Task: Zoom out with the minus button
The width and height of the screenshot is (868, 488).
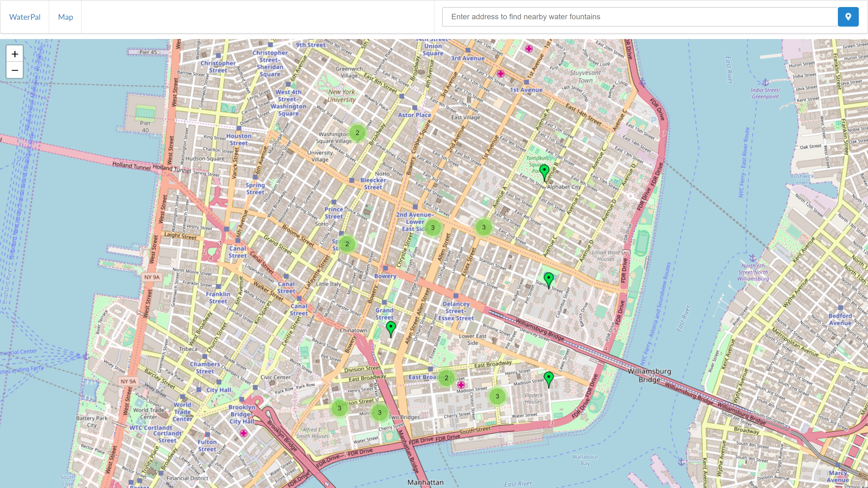Action: (14, 70)
